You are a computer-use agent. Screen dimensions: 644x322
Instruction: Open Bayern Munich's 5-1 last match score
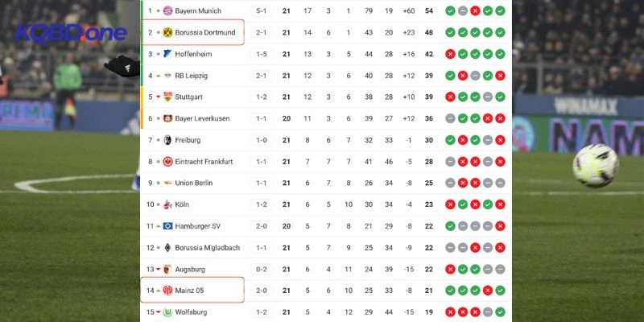coord(262,10)
